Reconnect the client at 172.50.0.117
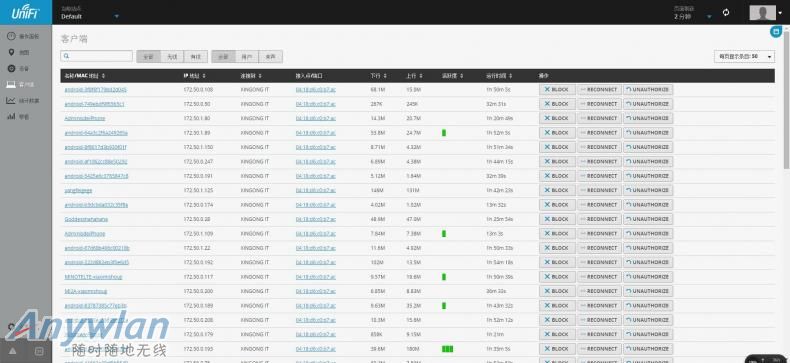 pyautogui.click(x=599, y=277)
